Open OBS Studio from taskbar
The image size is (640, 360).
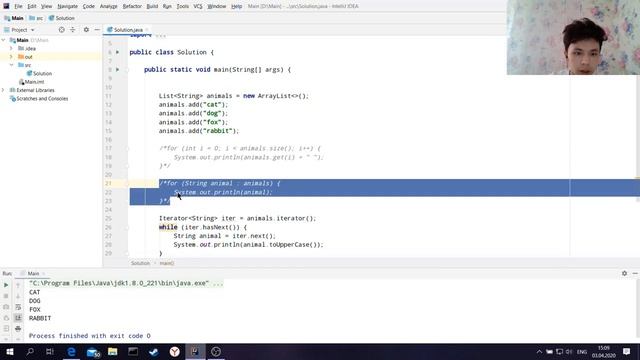216,352
